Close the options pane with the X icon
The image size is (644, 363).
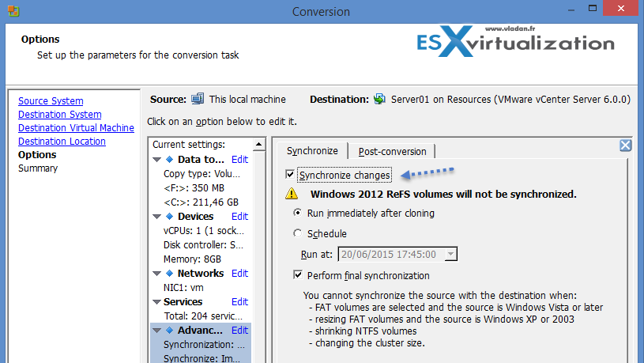click(x=626, y=145)
